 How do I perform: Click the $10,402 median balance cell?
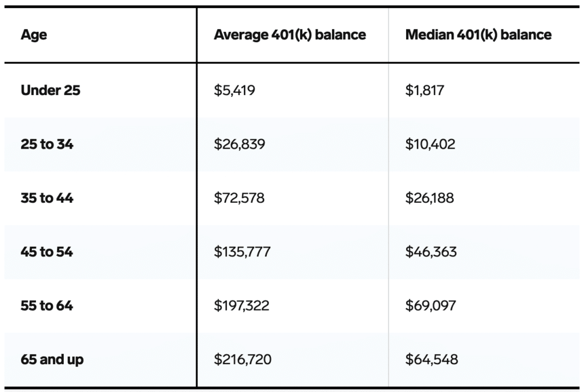[x=430, y=144]
